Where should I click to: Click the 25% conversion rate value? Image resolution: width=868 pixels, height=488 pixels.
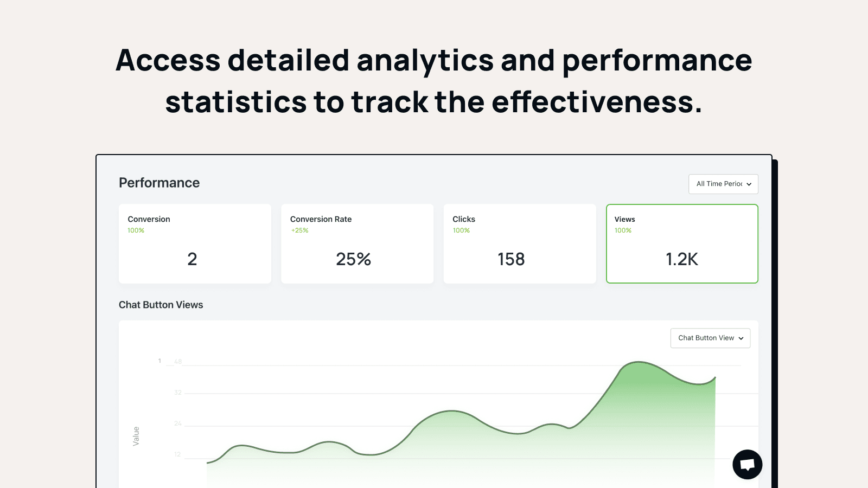tap(353, 259)
